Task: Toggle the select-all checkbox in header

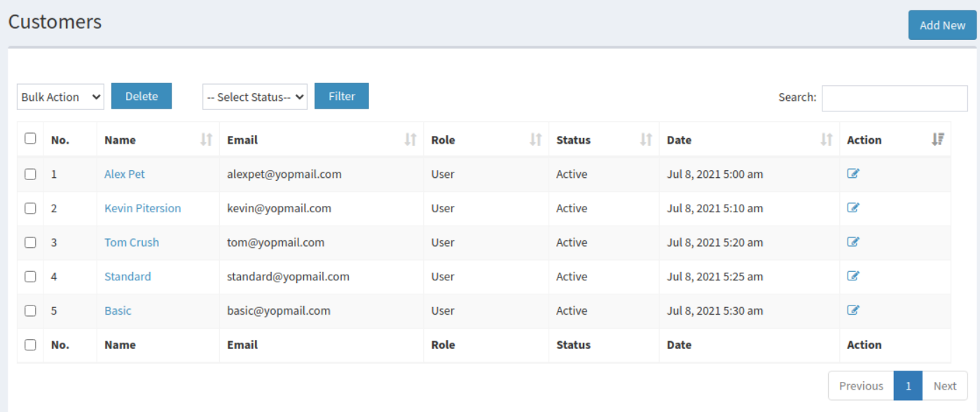Action: pyautogui.click(x=30, y=139)
